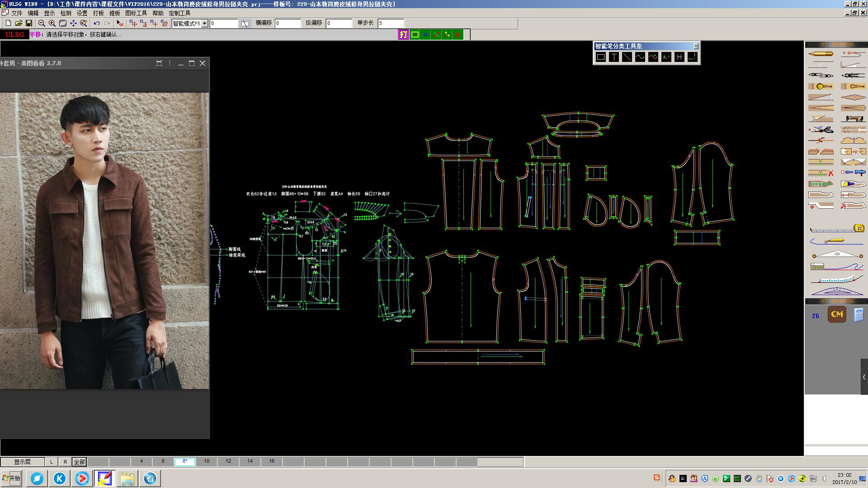Toggle the CM unit button
Image resolution: width=868 pixels, height=488 pixels.
point(837,314)
